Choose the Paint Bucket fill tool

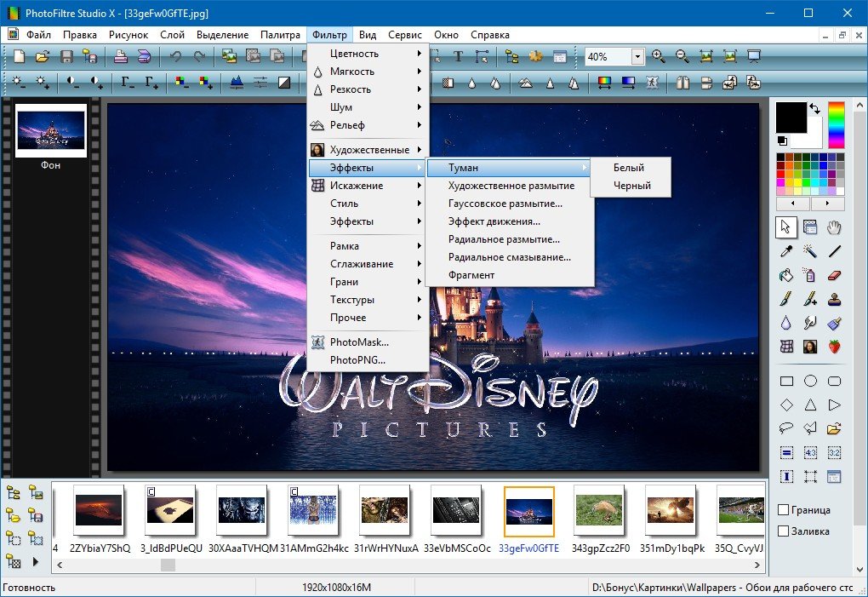click(786, 275)
